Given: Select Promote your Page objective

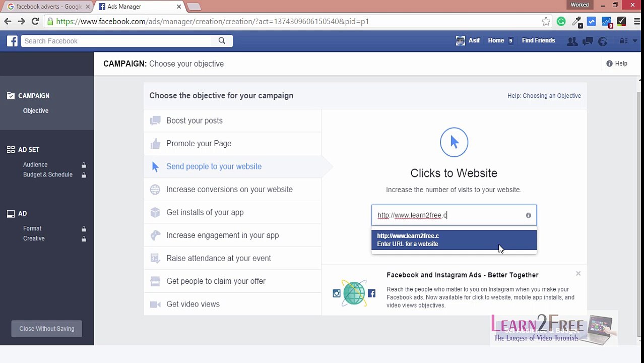Looking at the screenshot, I should 232,144.
